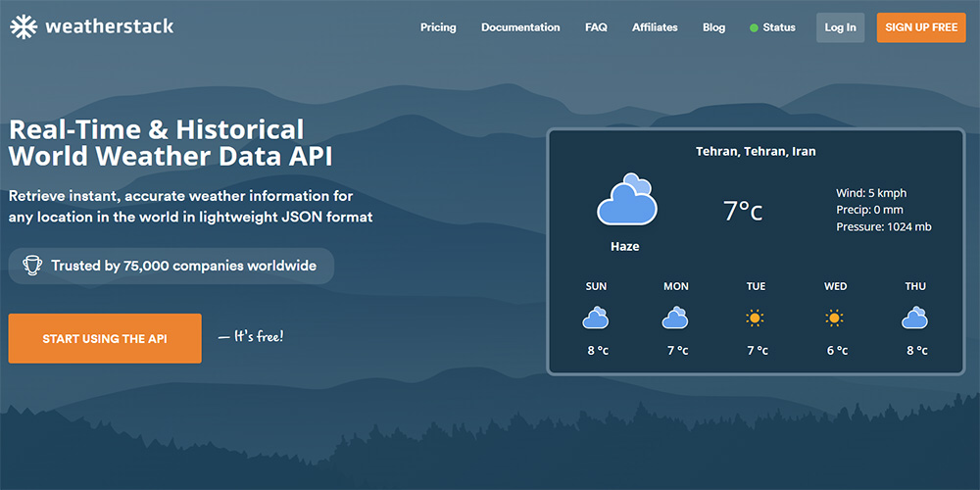Click the It's free! handwritten note

(251, 336)
